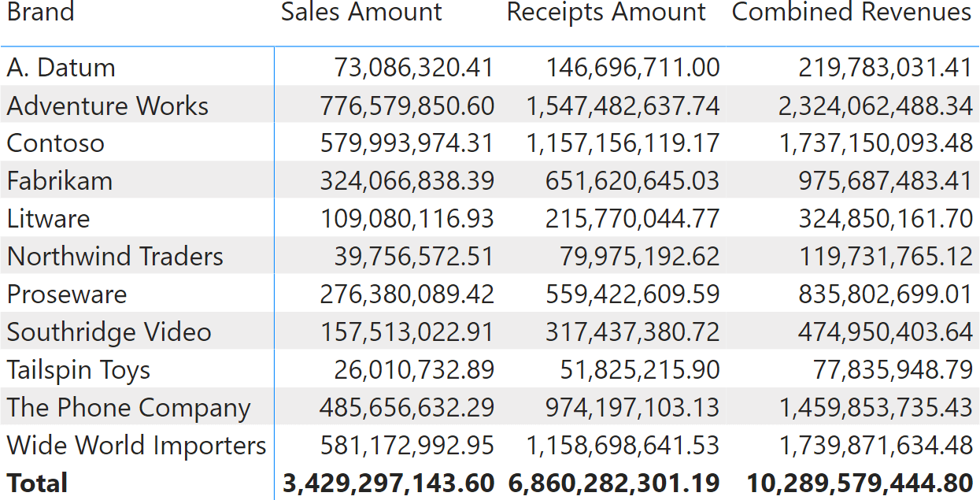Click receipts amount 1,157,156,119.17
980x500 pixels.
(623, 143)
